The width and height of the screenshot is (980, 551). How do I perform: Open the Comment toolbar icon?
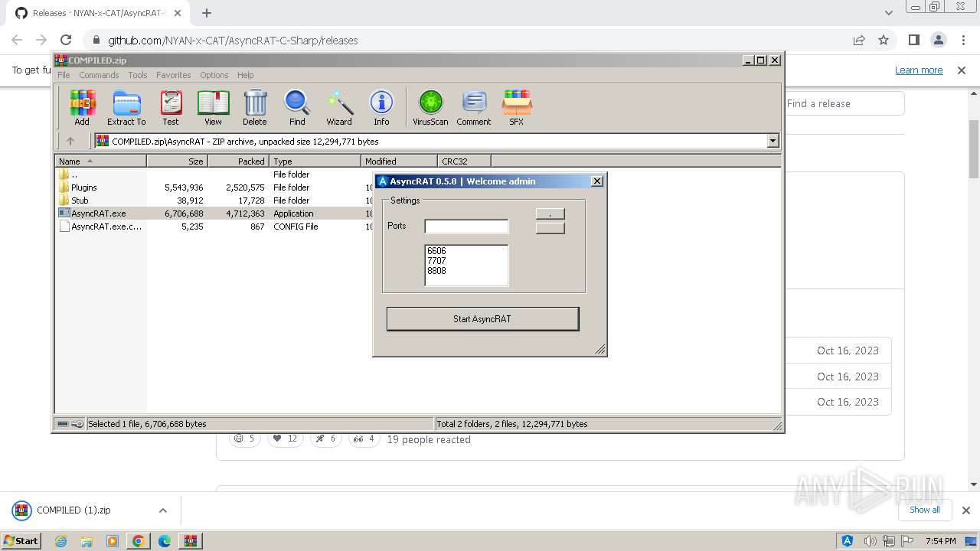[x=474, y=108]
